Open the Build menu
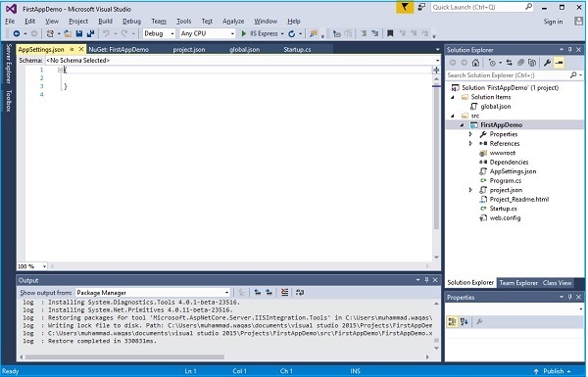Screen dimensions: 588x377 click(105, 22)
